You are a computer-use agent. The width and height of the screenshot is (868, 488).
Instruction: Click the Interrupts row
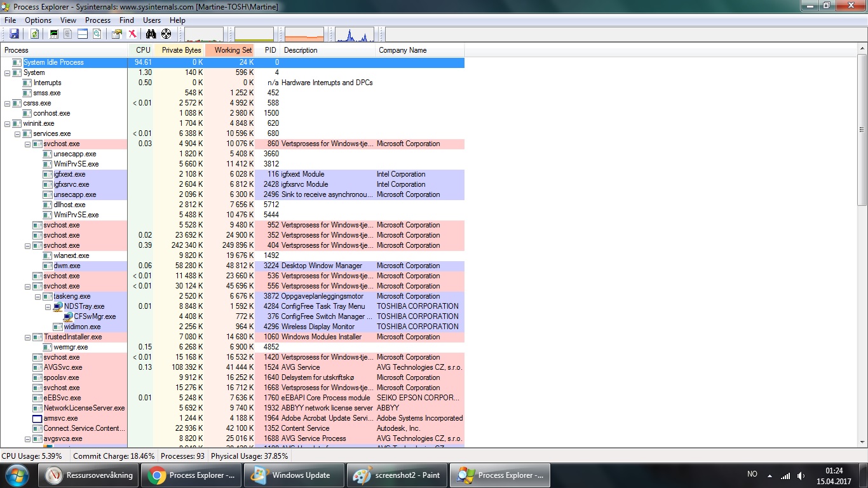pyautogui.click(x=232, y=83)
